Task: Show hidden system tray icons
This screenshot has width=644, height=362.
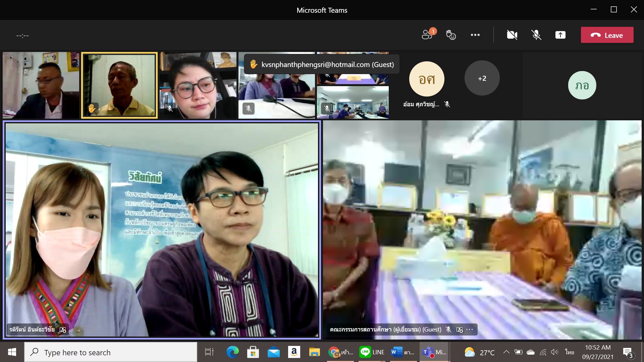Action: (x=506, y=352)
